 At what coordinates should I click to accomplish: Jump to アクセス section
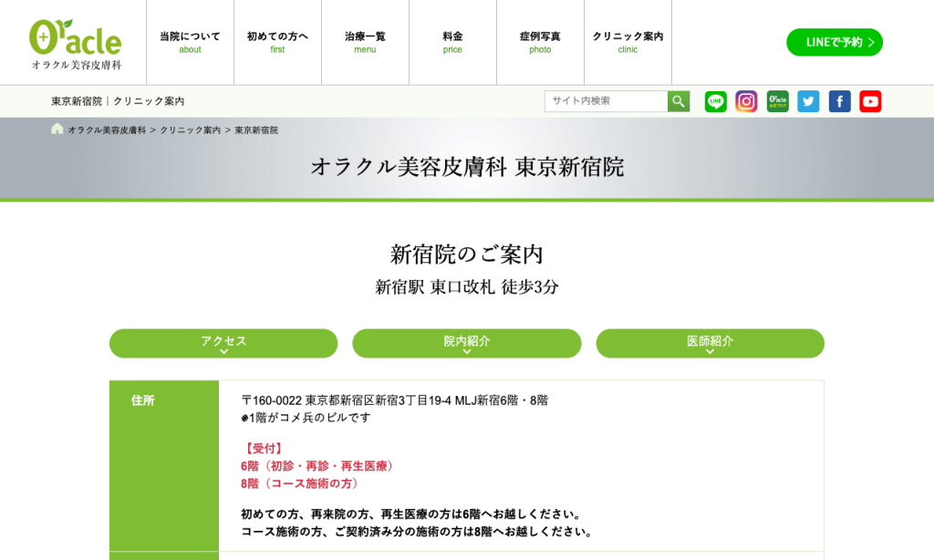click(x=223, y=343)
